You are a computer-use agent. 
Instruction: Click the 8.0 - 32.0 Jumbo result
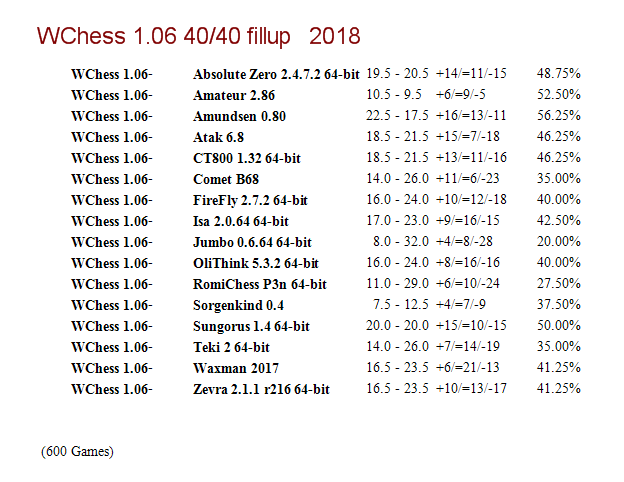(x=401, y=241)
